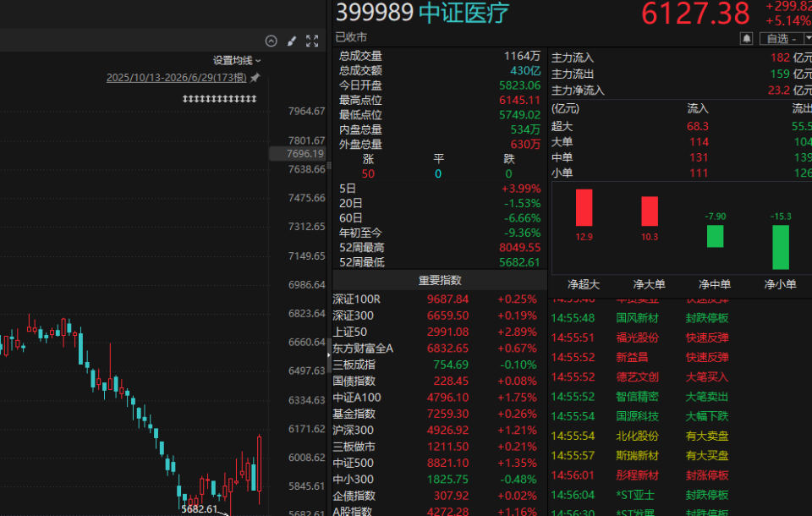This screenshot has height=516, width=812.
Task: Click the 国源科技 stock alert
Action: (x=637, y=416)
